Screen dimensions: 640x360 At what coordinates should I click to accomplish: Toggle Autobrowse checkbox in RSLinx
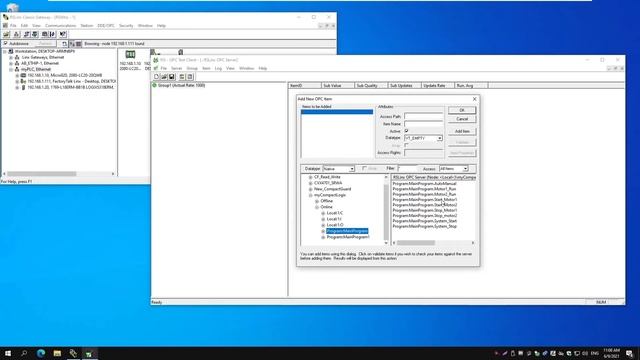(x=5, y=43)
